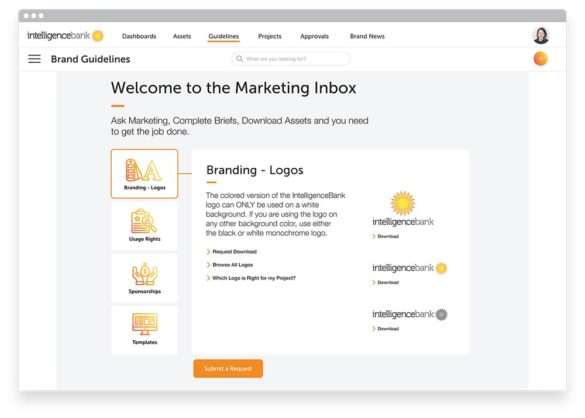Select the Sponsorships tile
Screen dimensions: 585x418
[x=144, y=278]
